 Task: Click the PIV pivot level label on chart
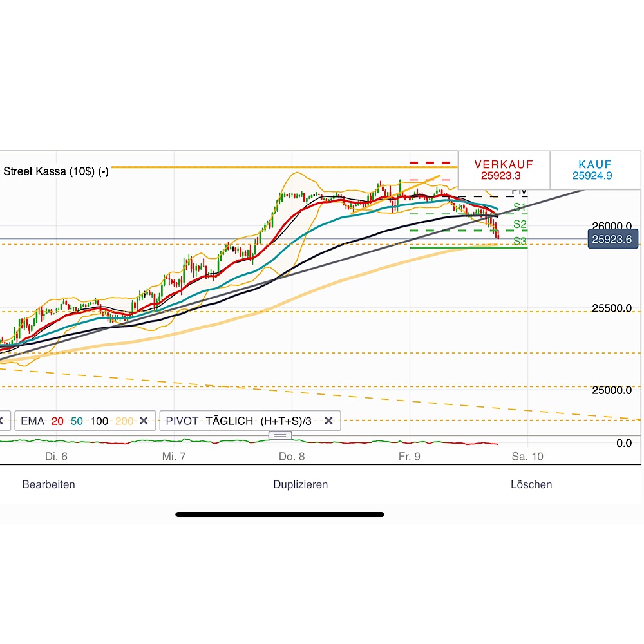point(519,191)
